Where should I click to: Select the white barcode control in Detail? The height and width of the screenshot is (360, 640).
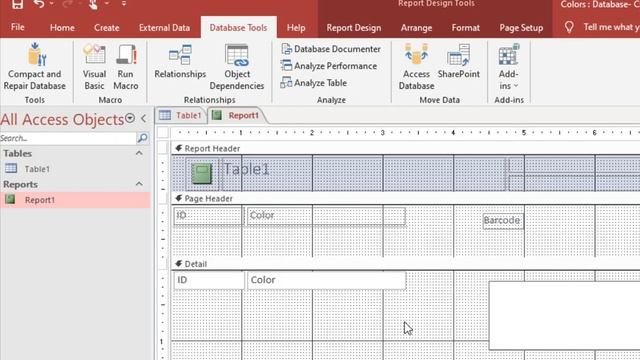pyautogui.click(x=564, y=315)
